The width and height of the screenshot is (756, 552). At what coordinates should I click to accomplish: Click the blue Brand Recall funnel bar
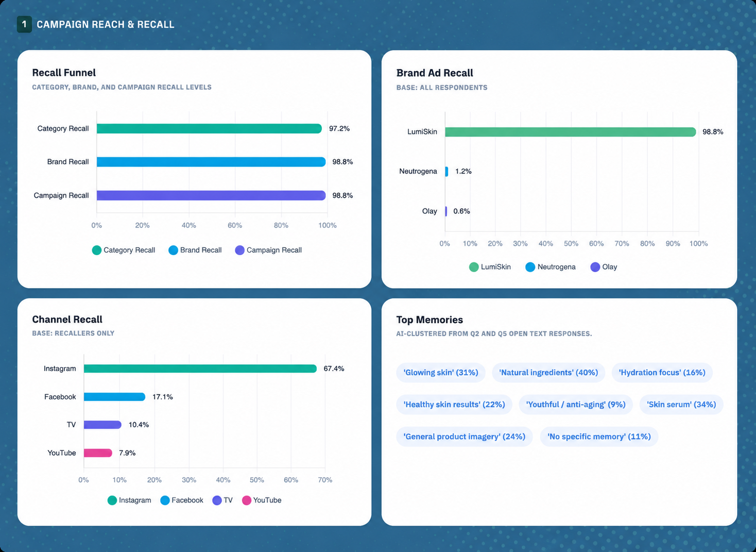click(x=211, y=162)
